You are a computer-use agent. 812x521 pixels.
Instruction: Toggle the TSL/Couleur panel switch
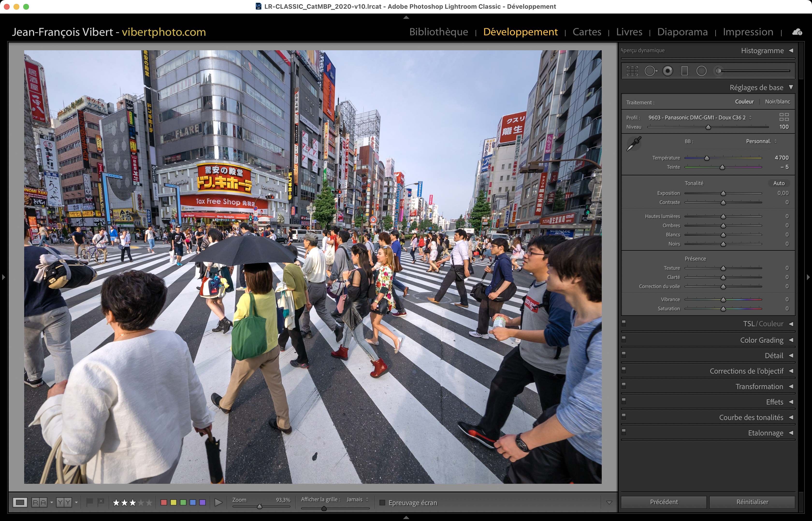624,323
